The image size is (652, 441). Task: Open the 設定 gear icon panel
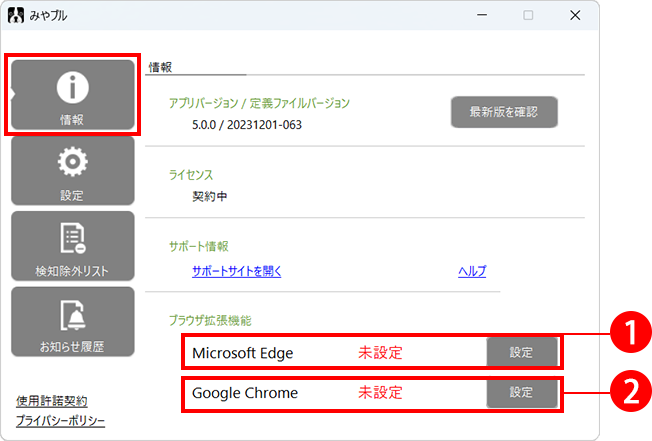(72, 170)
